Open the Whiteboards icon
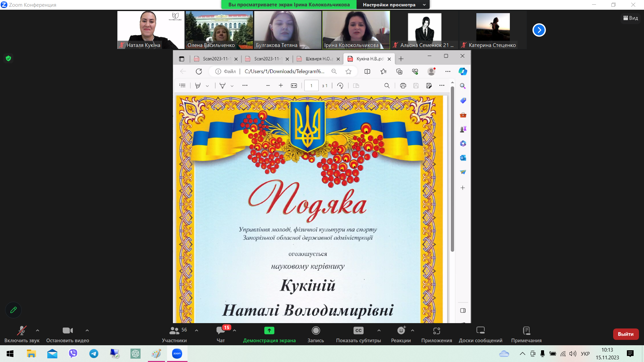The image size is (644, 362). (x=480, y=330)
